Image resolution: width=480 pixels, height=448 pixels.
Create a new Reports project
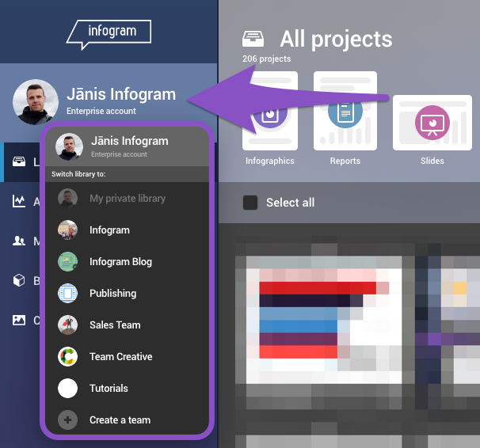[x=345, y=111]
